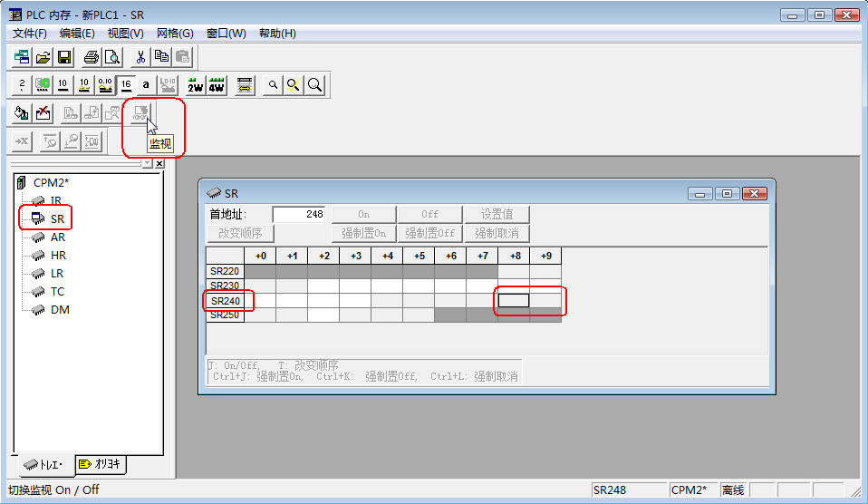Screen dimensions: 868x504
Task: Select the SR240 row header
Action: pyautogui.click(x=225, y=301)
